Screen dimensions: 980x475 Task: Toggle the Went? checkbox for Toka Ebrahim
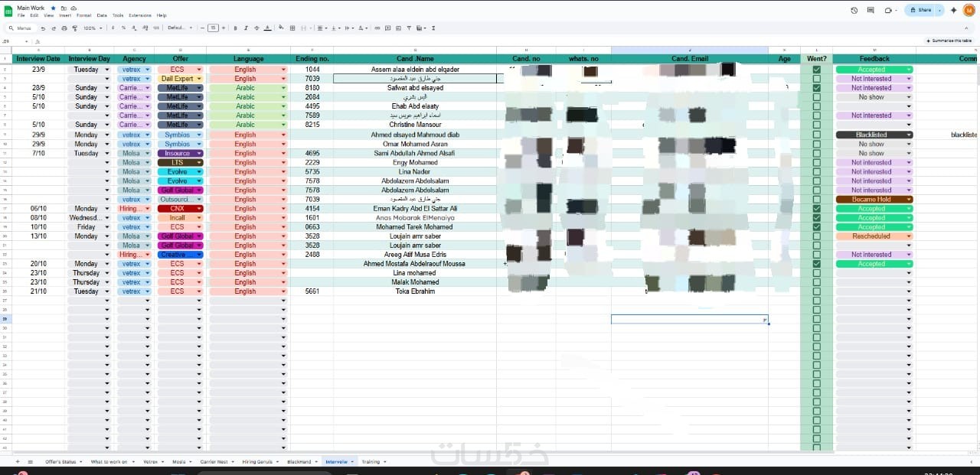click(x=816, y=291)
